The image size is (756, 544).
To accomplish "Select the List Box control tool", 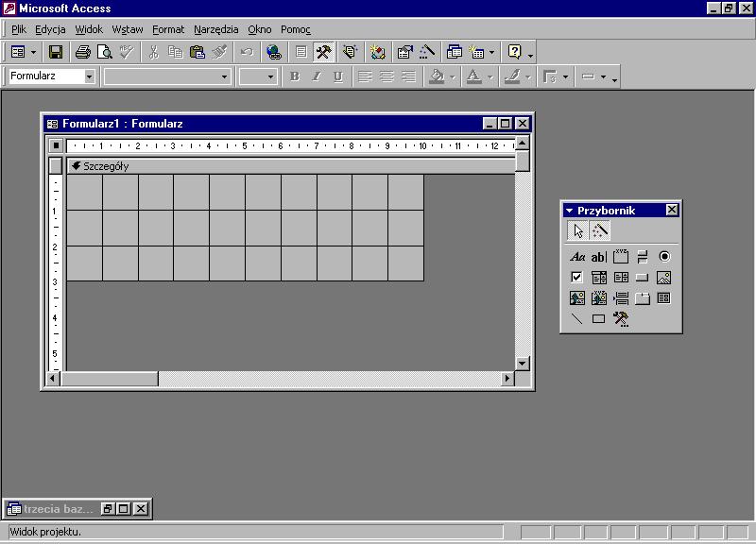I will pos(621,278).
